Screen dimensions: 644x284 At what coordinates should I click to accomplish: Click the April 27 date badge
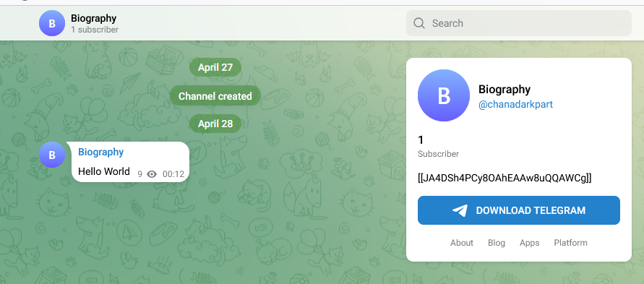(215, 67)
